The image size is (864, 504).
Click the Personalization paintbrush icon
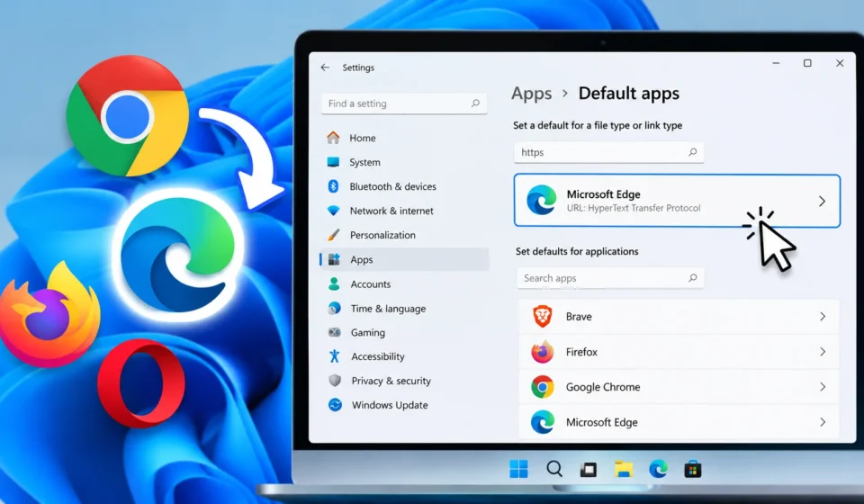point(334,235)
